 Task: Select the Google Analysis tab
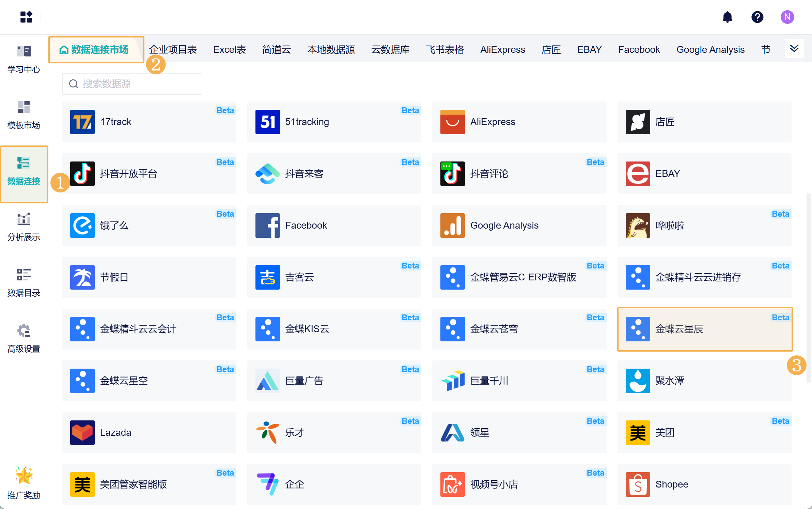pos(710,50)
